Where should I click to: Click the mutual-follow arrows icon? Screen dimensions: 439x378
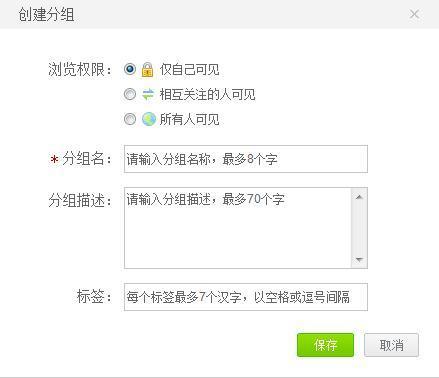point(148,94)
